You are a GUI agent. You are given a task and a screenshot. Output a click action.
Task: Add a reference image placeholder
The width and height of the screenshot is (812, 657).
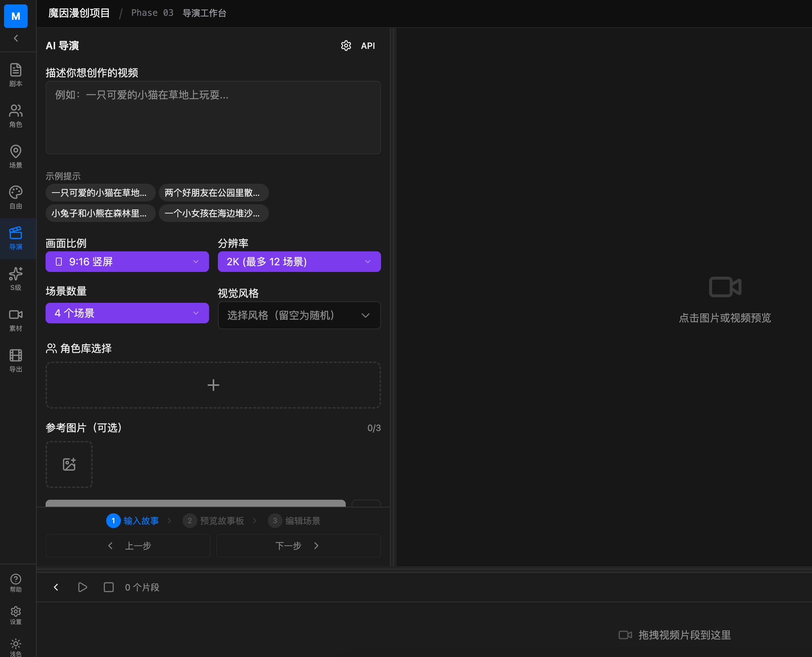pyautogui.click(x=69, y=464)
